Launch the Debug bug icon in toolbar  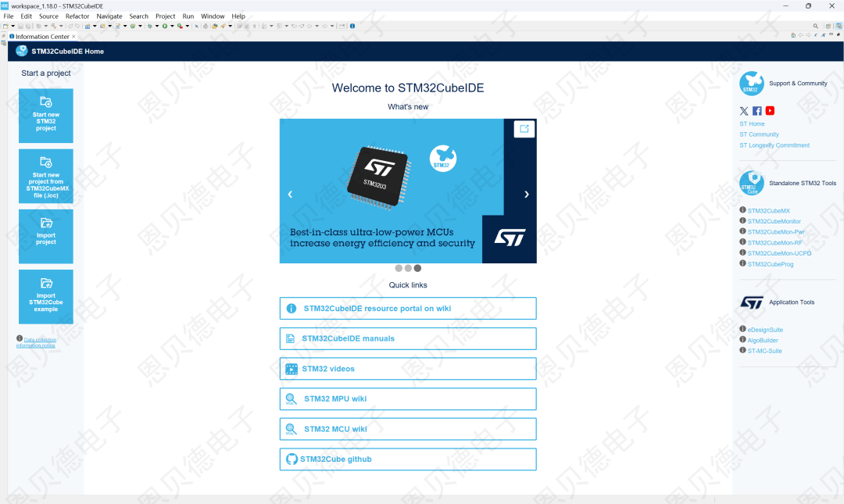click(x=149, y=26)
